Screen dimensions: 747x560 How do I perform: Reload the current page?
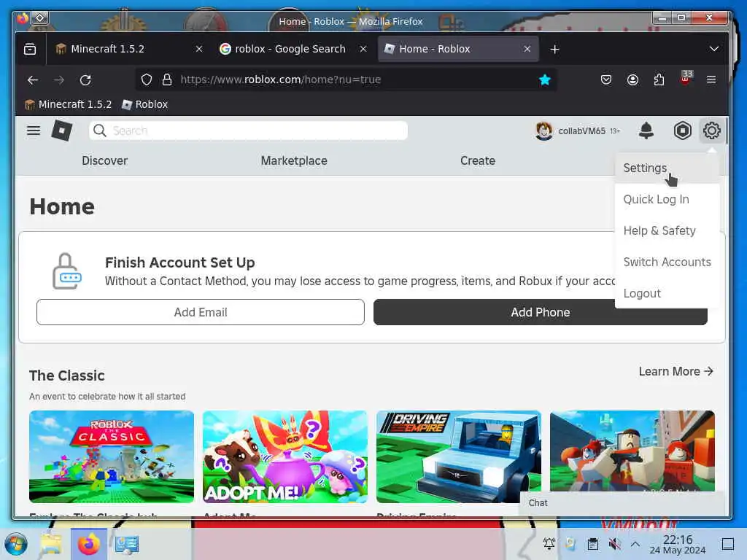85,79
